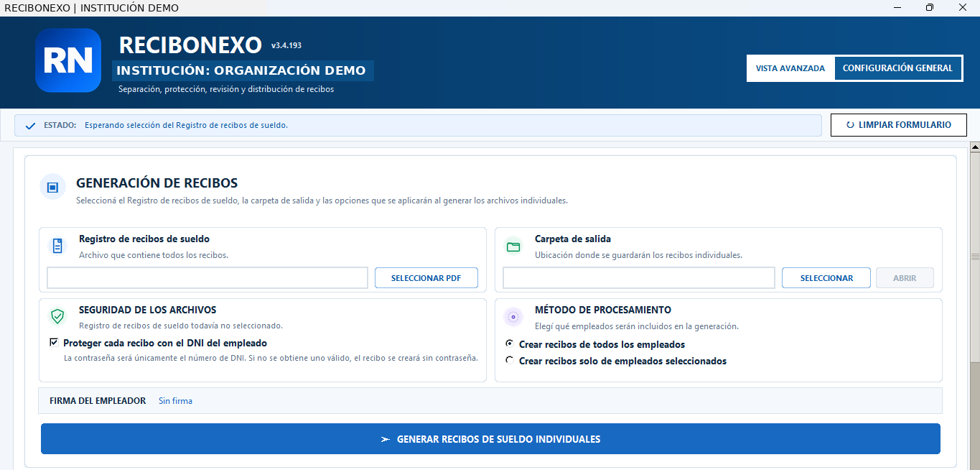
Task: Click 'Elegí qué empleados serán incluidos' text
Action: [637, 326]
